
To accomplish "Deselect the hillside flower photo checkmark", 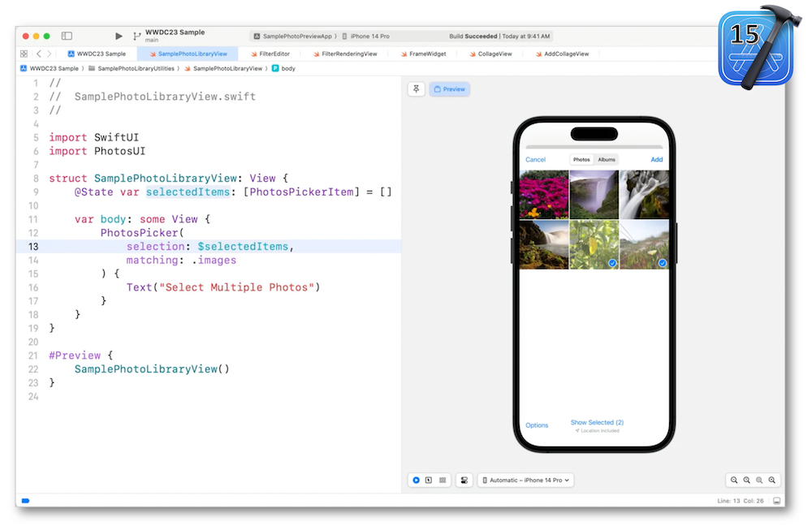I will 663,263.
